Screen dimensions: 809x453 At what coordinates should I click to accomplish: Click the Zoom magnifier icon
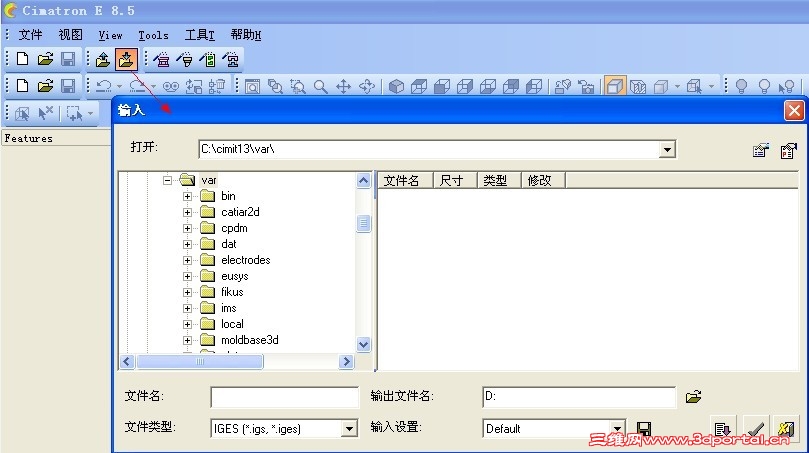320,86
